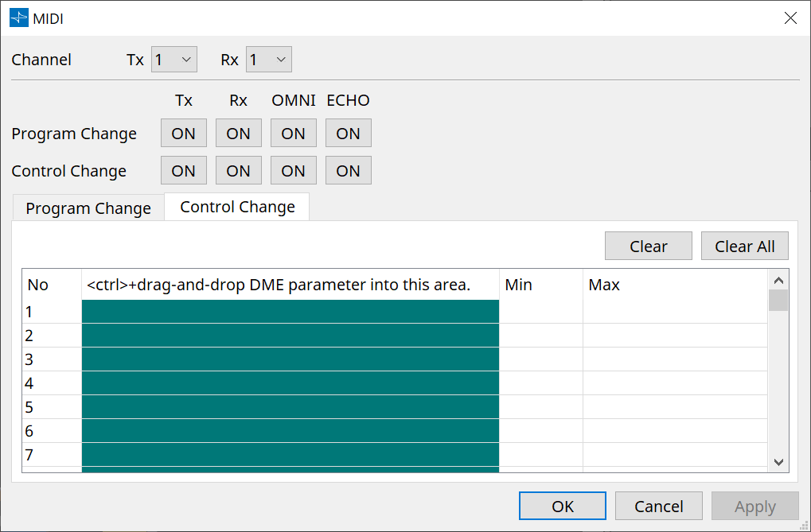Dismiss the dialog with Cancel
The height and width of the screenshot is (532, 811).
658,505
